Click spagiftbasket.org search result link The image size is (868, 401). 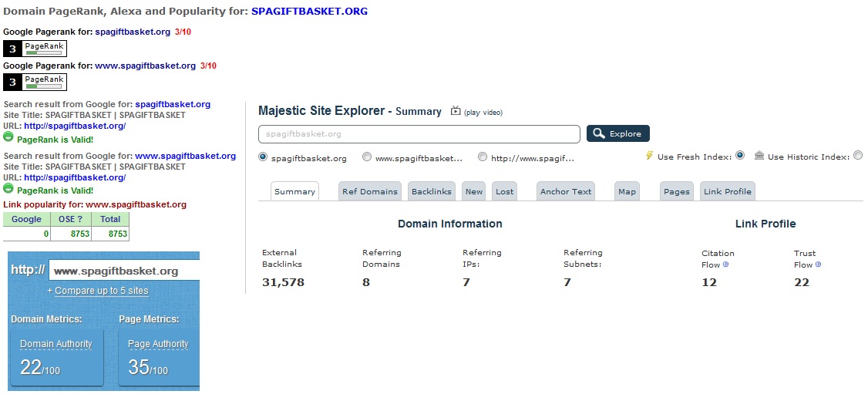pyautogui.click(x=173, y=104)
